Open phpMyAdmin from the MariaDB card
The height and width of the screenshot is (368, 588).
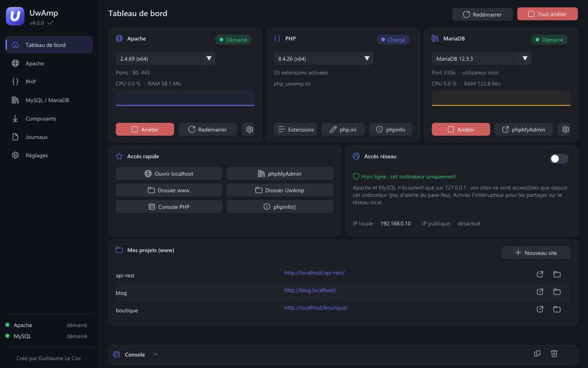tap(524, 129)
